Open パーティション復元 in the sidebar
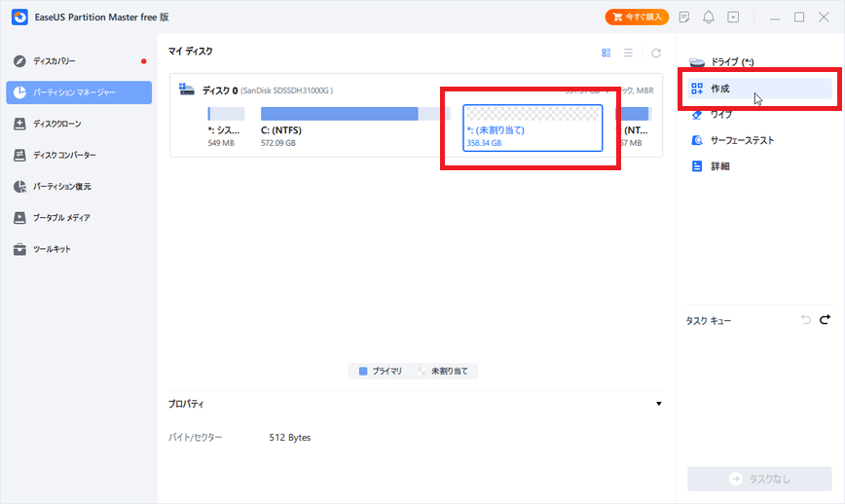 61,186
